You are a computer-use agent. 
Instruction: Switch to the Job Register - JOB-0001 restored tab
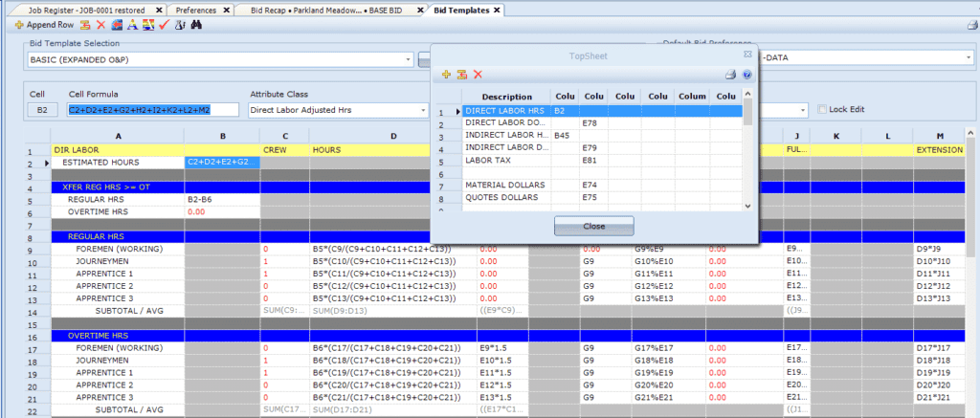86,11
